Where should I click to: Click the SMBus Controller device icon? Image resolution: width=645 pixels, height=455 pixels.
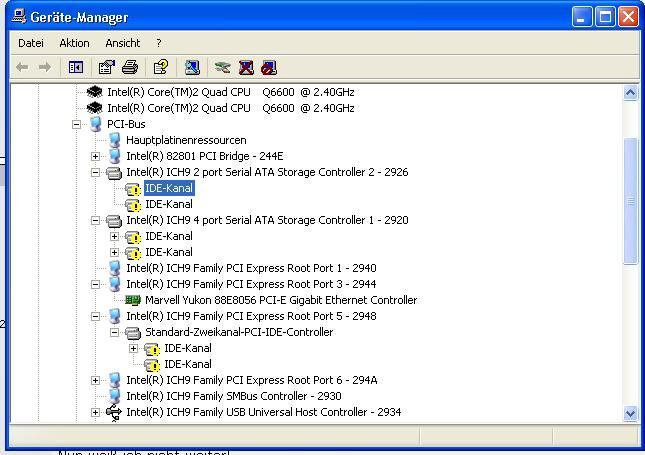(x=114, y=396)
